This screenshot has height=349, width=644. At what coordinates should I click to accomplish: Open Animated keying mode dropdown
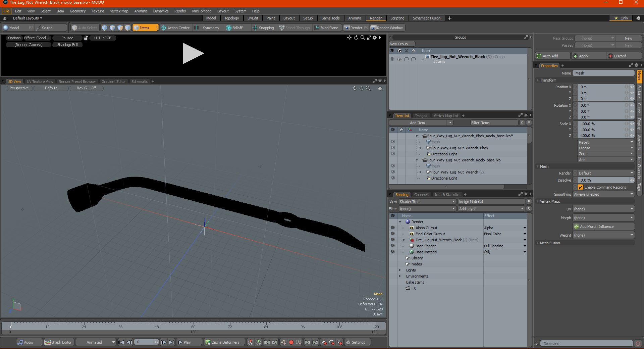(96, 342)
